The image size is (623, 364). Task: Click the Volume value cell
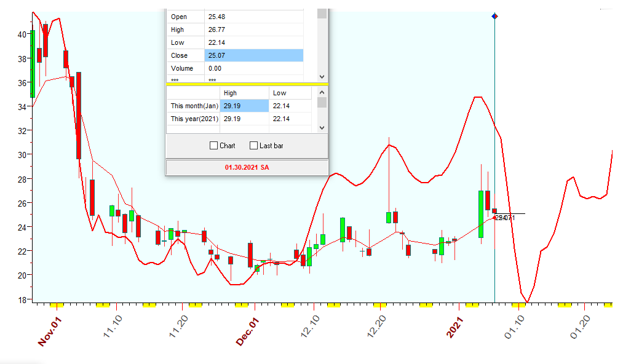point(253,68)
